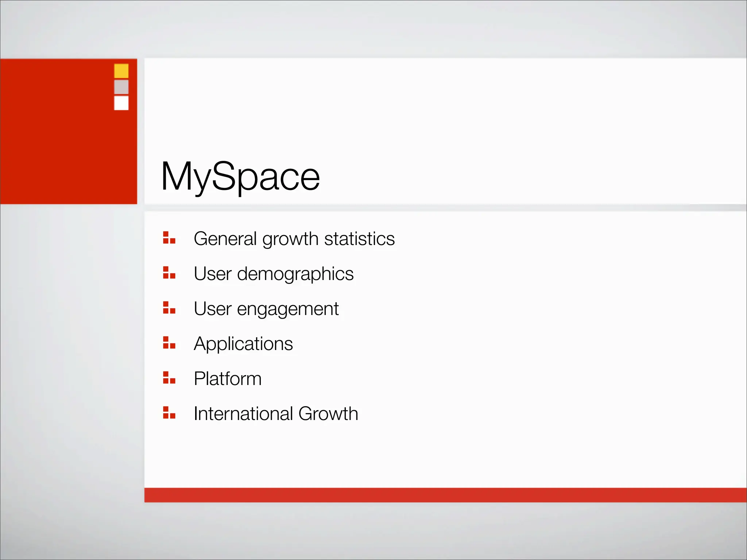Click the yellow square on red panel

click(121, 71)
